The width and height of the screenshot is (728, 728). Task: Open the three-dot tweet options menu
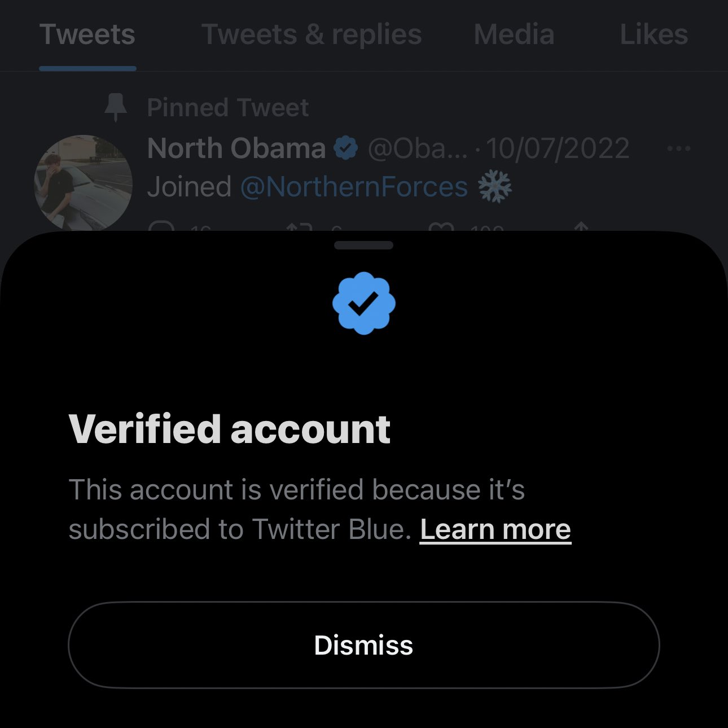[x=678, y=149]
